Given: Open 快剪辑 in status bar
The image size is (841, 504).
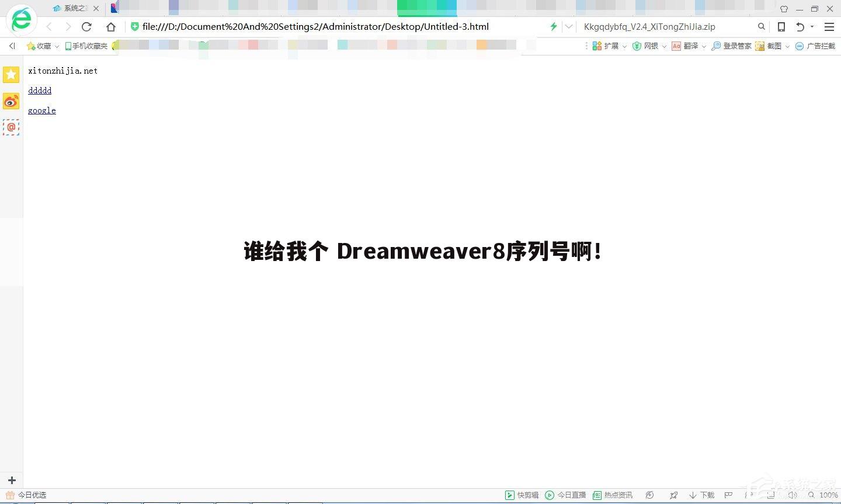Looking at the screenshot, I should coord(522,495).
